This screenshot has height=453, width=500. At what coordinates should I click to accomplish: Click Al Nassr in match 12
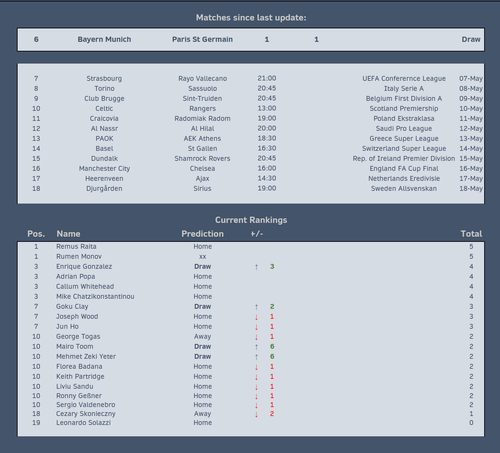point(104,129)
